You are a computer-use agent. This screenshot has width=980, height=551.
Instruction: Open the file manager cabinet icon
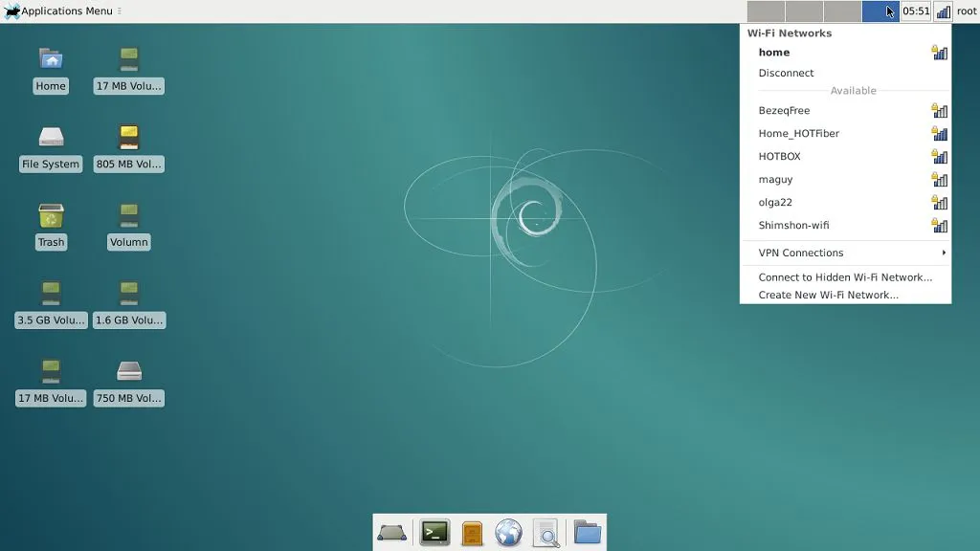click(x=472, y=532)
